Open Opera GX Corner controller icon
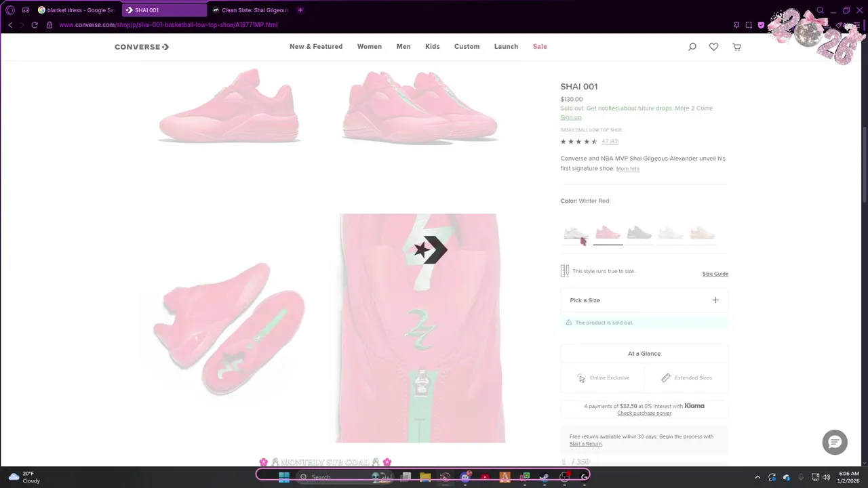Viewport: 868px width, 488px height. 26,10
